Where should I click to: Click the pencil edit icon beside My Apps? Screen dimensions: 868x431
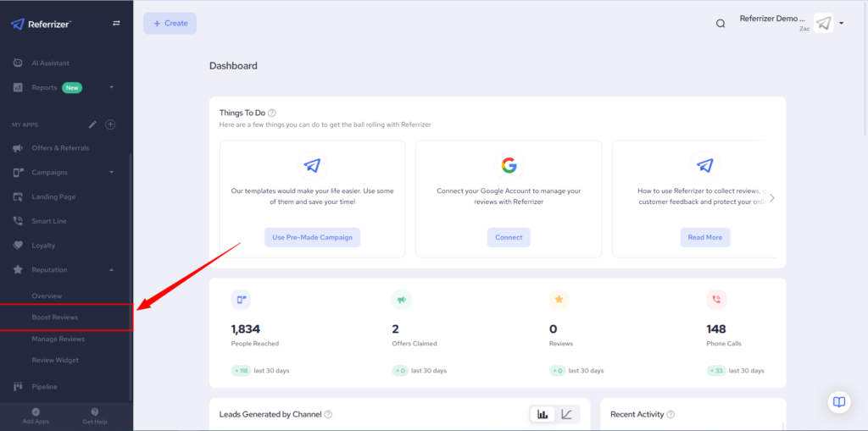click(93, 124)
